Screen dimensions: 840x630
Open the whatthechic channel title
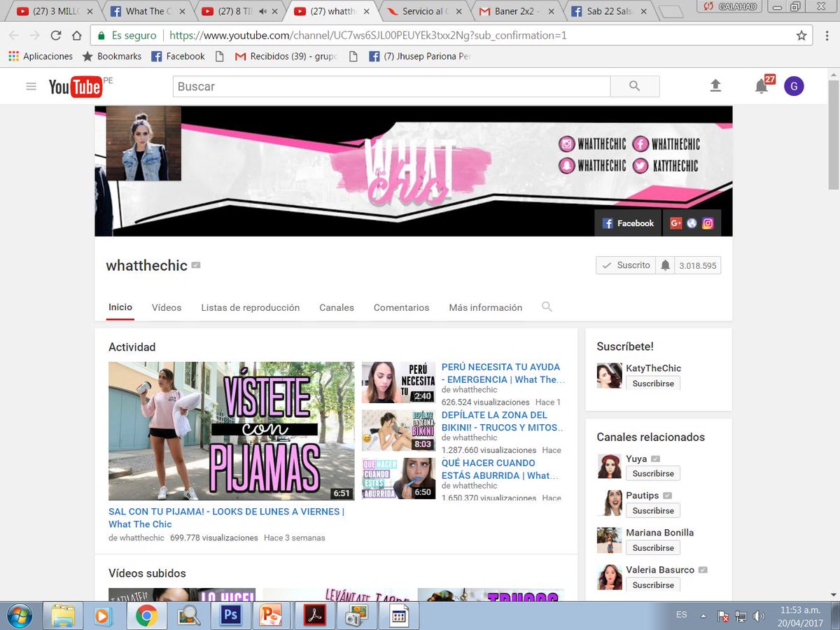point(147,266)
